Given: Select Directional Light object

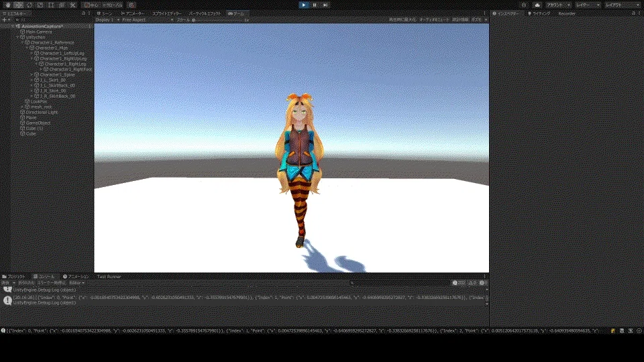Looking at the screenshot, I should point(42,112).
